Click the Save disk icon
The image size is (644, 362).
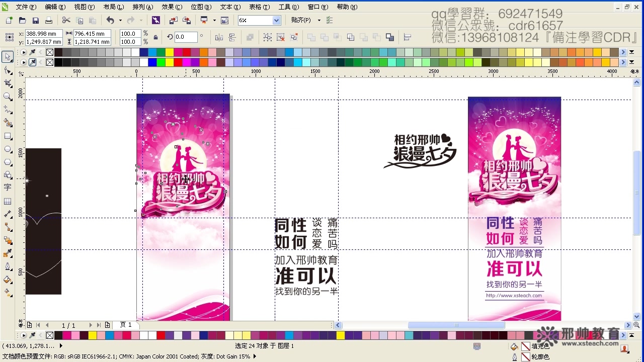click(35, 20)
